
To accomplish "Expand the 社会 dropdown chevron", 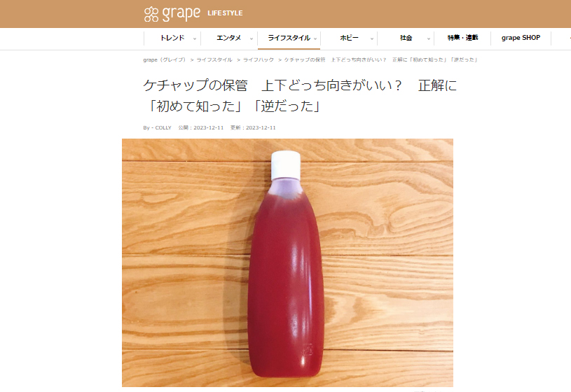I will 429,39.
